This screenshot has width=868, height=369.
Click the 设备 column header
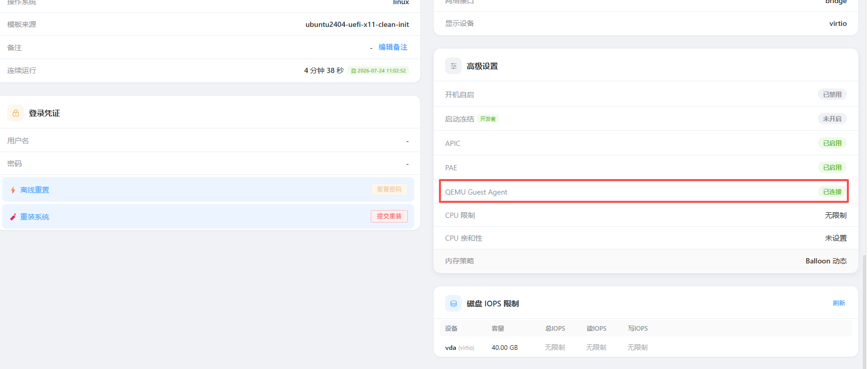coord(451,329)
